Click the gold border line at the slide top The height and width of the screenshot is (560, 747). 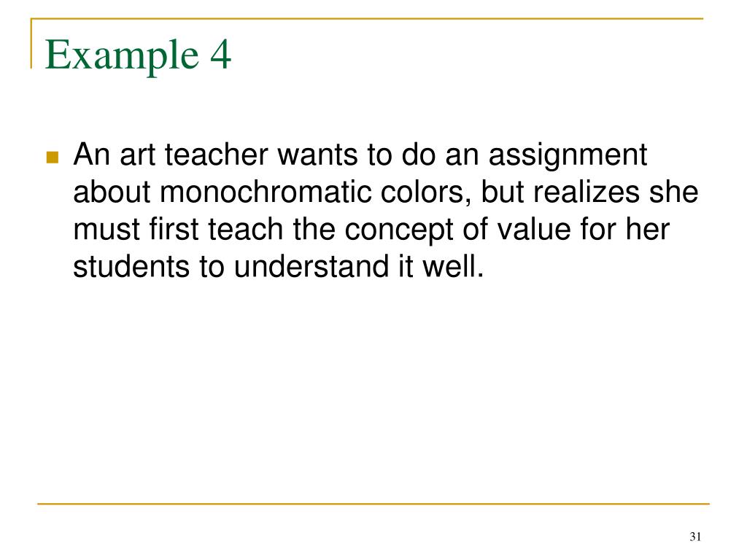367,18
